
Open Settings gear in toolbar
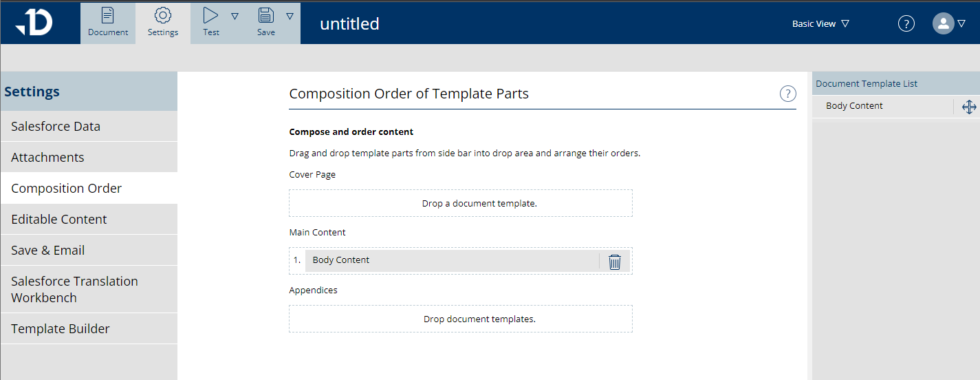click(163, 16)
